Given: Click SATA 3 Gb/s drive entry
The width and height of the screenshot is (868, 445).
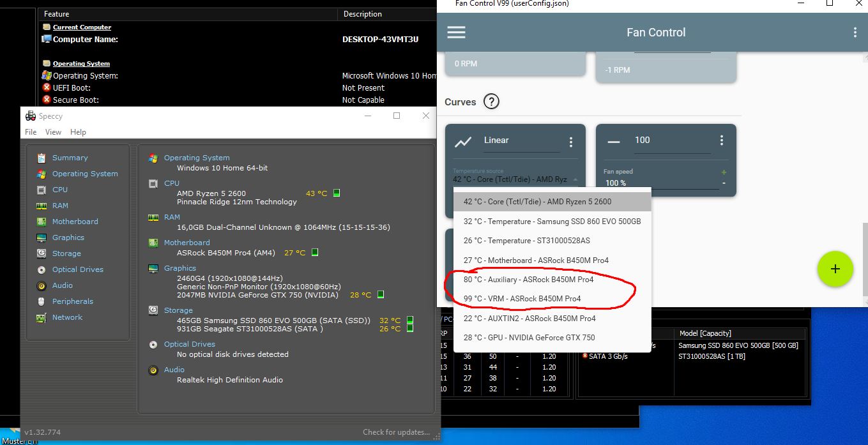Looking at the screenshot, I should coord(608,356).
